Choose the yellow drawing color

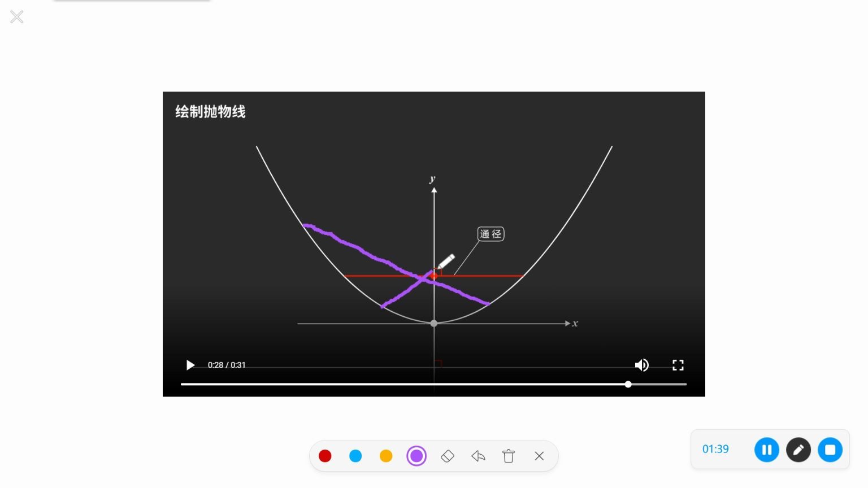click(x=386, y=456)
